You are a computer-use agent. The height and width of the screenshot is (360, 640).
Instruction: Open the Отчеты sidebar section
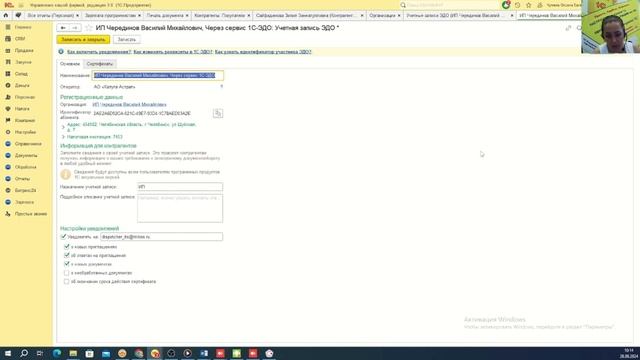pyautogui.click(x=22, y=179)
